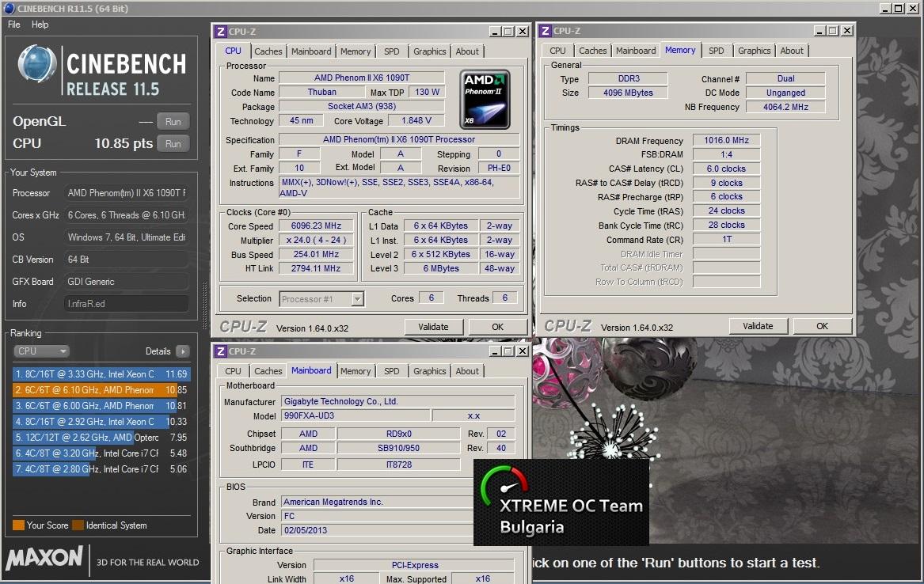The height and width of the screenshot is (584, 924).
Task: Select ranking row 6C/6T @ 6.00 GHz Phenom
Action: (101, 406)
